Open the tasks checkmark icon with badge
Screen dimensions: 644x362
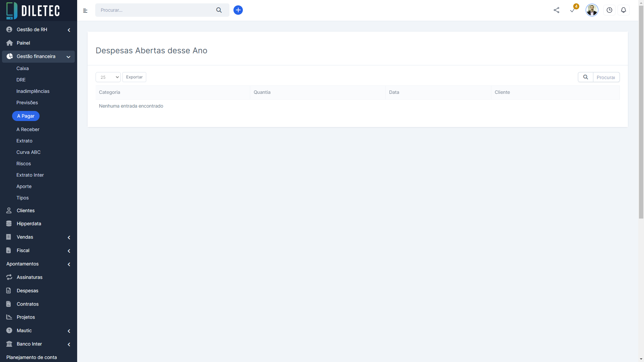point(573,10)
